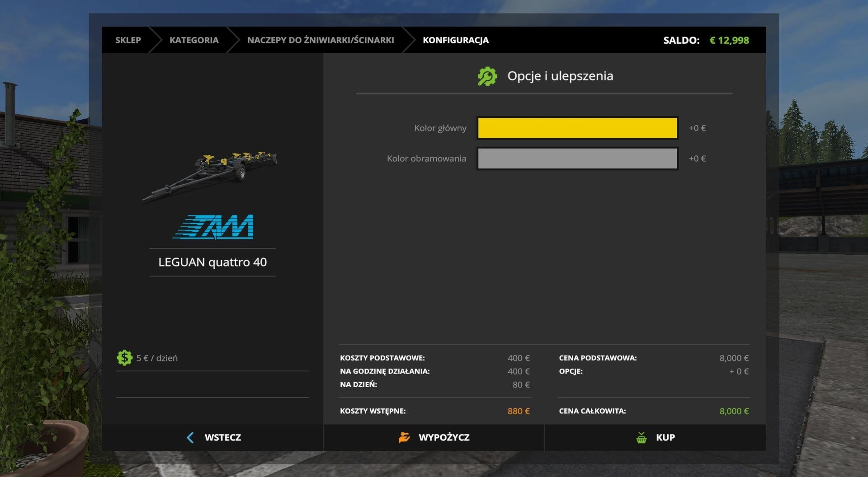This screenshot has height=477, width=868.
Task: Change the grey Kolor obramowania swatch
Action: (577, 159)
